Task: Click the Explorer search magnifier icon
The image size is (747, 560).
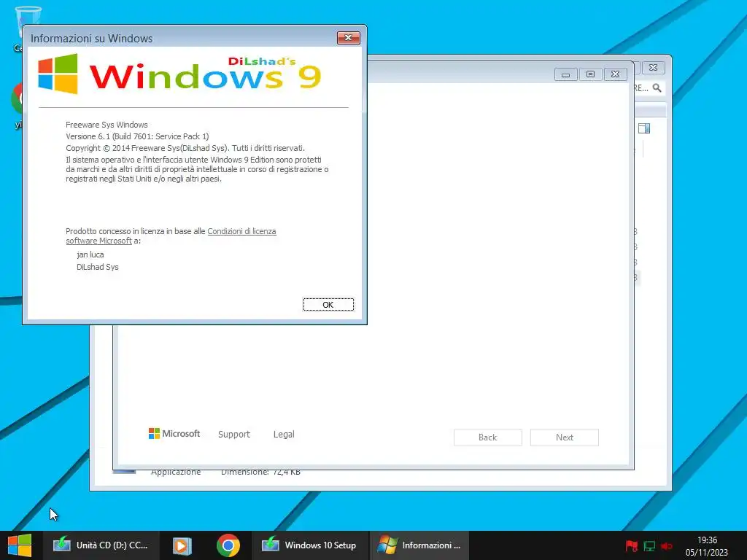Action: point(657,87)
